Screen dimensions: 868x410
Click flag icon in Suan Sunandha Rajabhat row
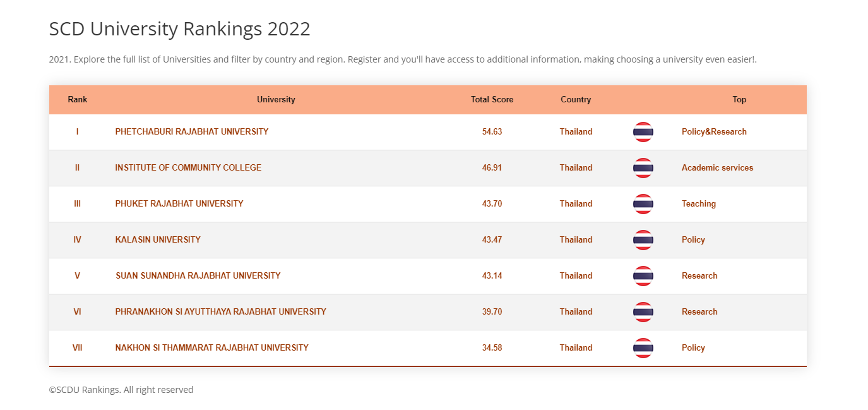[x=643, y=276]
